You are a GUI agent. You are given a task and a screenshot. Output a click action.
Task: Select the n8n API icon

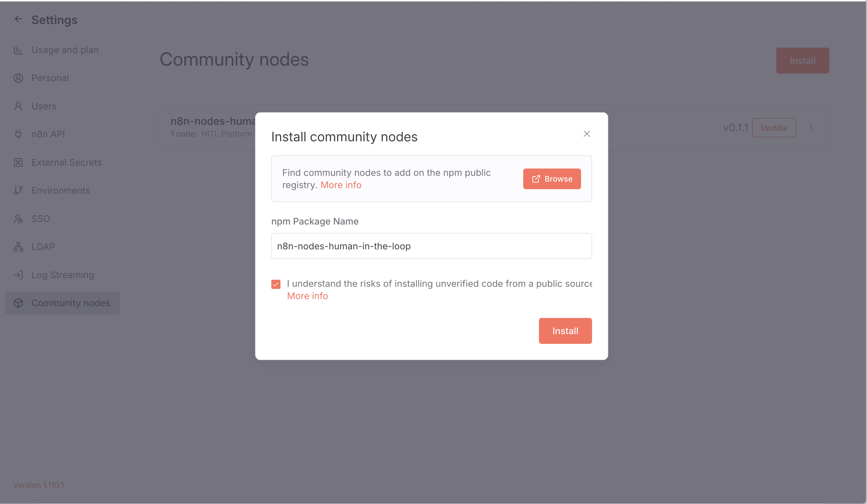(x=18, y=134)
